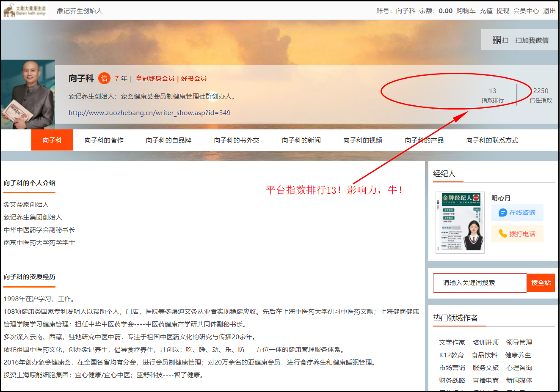
Task: Click the 搜全站 search button
Action: coord(541,283)
